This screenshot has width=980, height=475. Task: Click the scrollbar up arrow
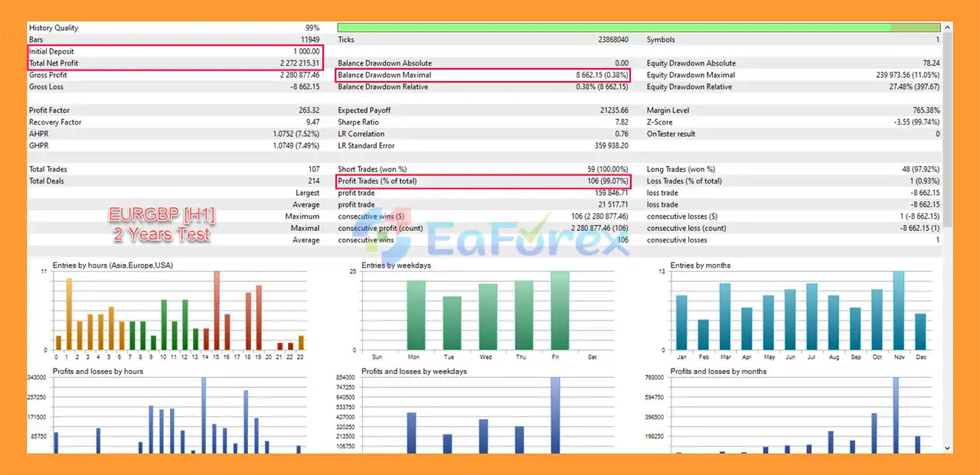[x=947, y=26]
